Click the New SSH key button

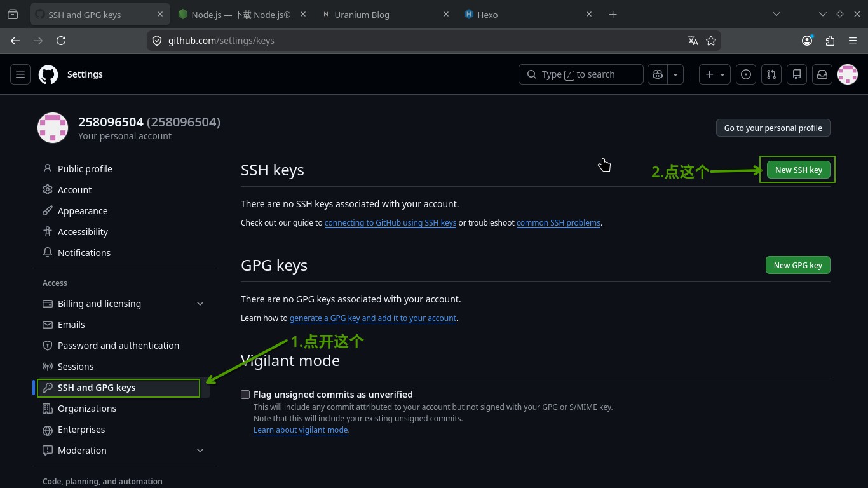pos(798,170)
